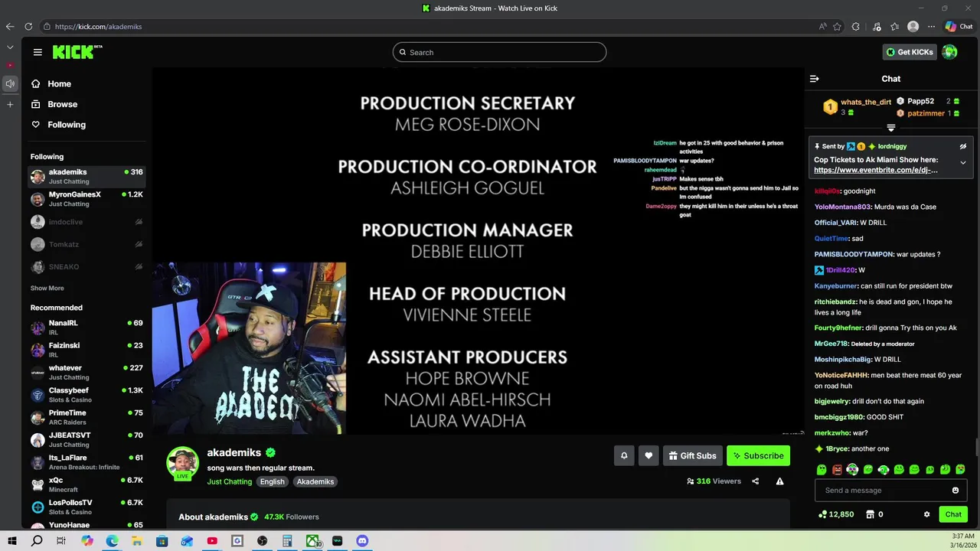Viewport: 980px width, 551px height.
Task: Favorite this page with the star icon
Action: point(837,26)
